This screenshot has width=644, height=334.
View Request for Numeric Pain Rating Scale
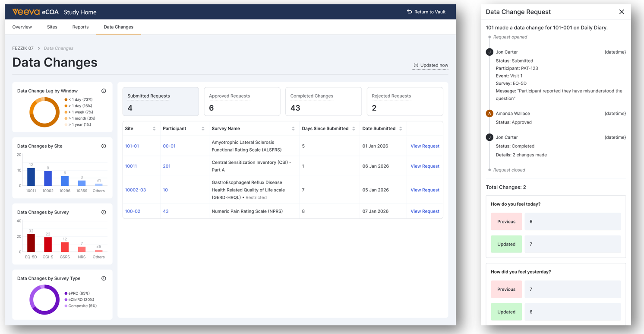pos(425,211)
